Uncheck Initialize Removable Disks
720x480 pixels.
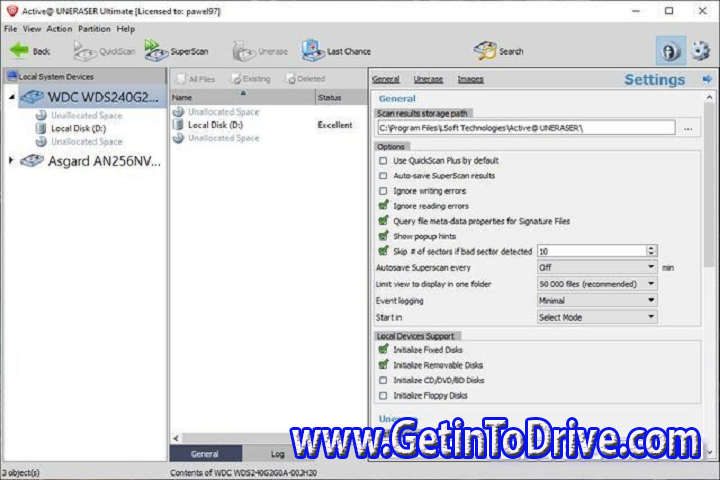383,365
